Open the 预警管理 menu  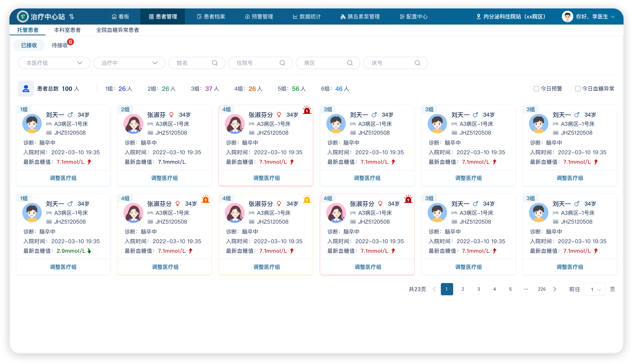tap(259, 17)
